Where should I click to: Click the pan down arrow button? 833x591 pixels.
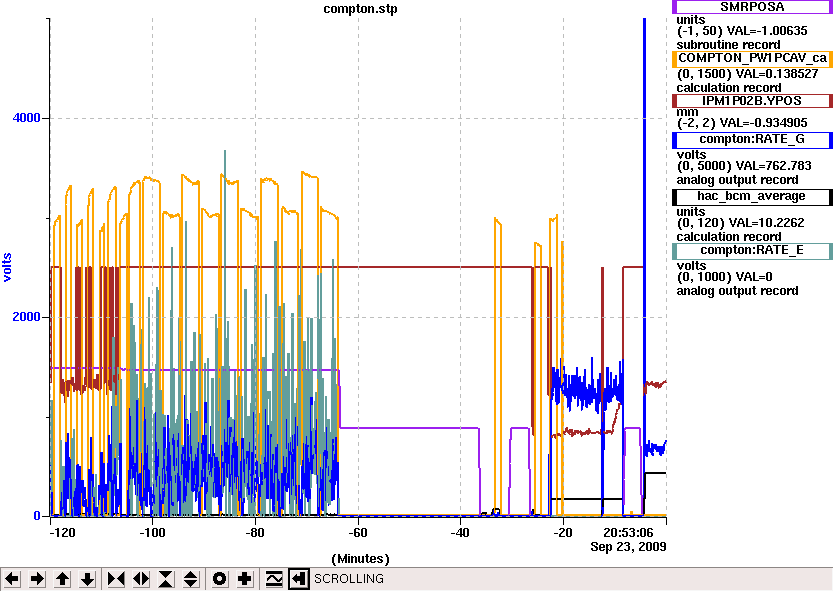click(87, 579)
